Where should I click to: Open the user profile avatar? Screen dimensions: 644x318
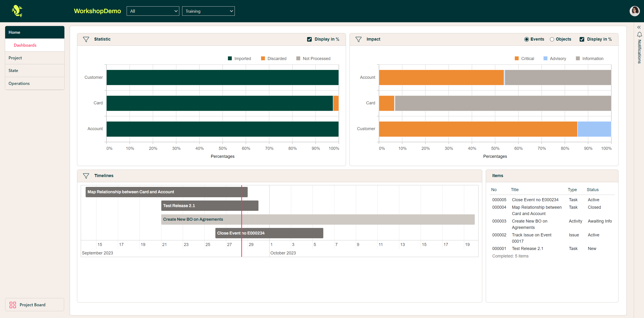click(x=634, y=11)
